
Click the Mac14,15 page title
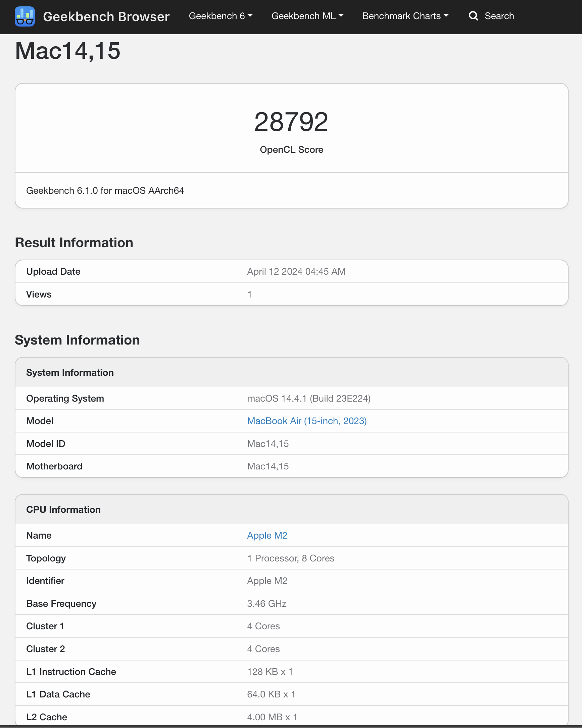[67, 51]
